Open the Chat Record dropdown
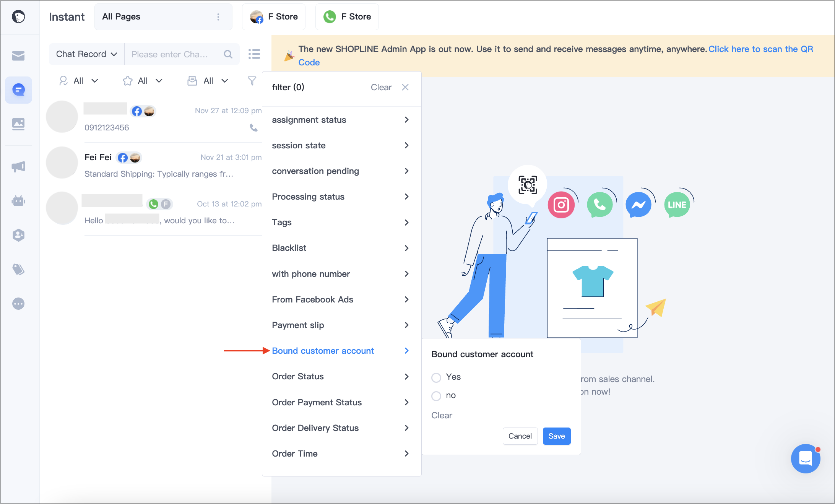Viewport: 835px width, 504px height. (x=86, y=54)
